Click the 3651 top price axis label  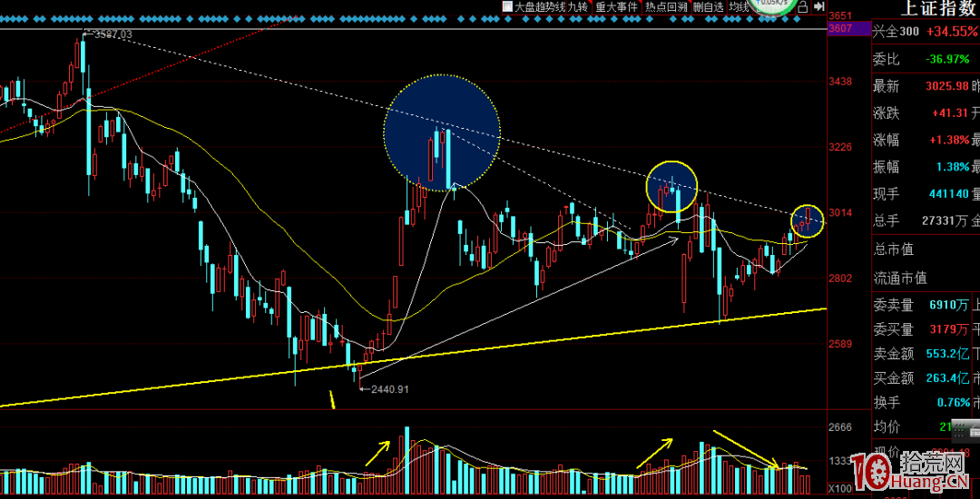840,15
